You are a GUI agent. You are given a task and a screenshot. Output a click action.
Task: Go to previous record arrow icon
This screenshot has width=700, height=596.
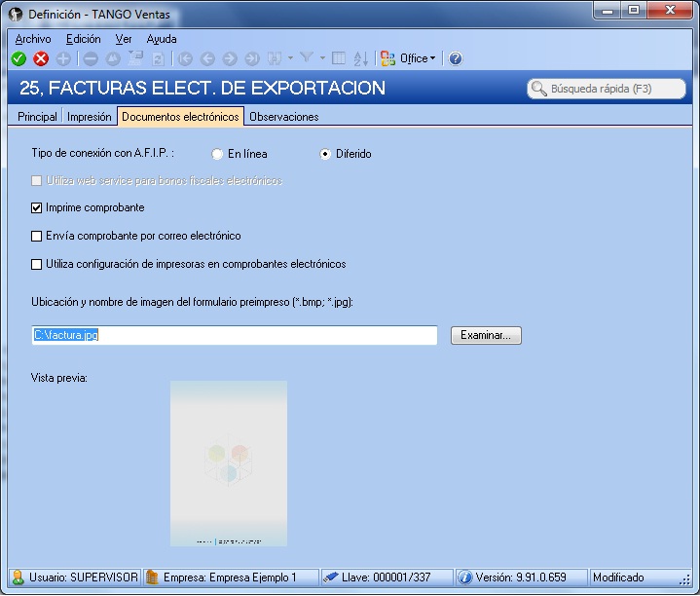coord(207,59)
